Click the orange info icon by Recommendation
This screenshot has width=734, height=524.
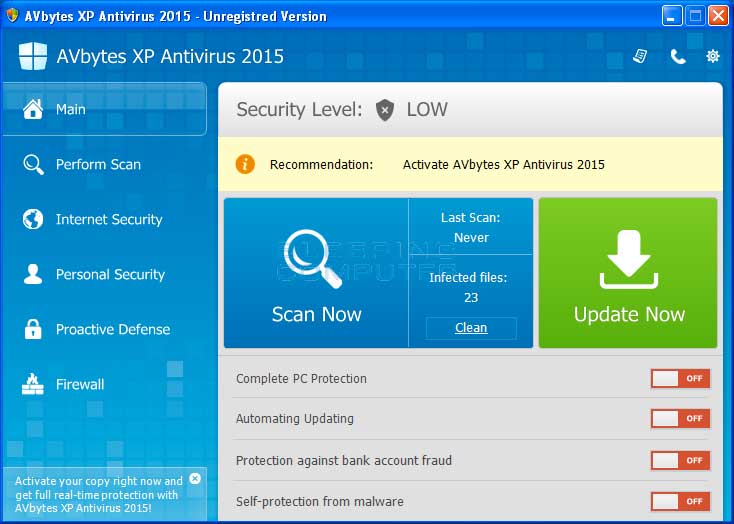click(x=245, y=164)
